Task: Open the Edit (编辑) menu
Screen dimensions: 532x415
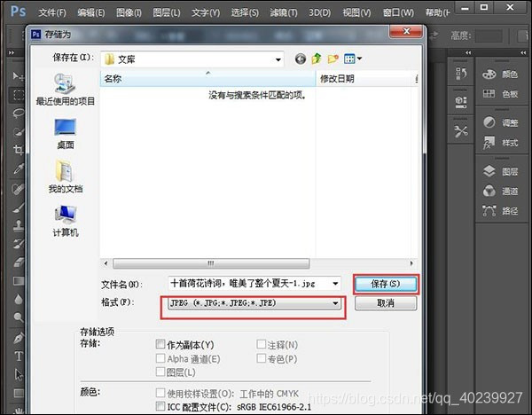Action: (91, 13)
